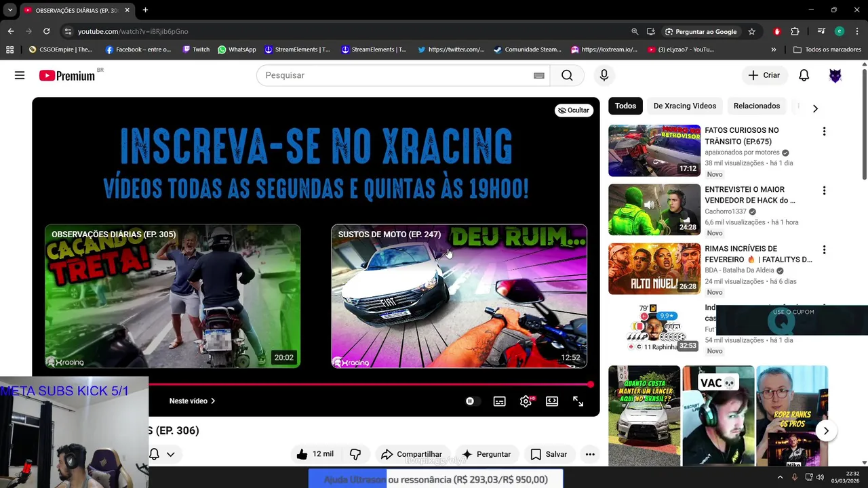Screen dimensions: 868x488
Task: Open Rimas Incríveis de Fevereiro video
Action: pyautogui.click(x=654, y=269)
